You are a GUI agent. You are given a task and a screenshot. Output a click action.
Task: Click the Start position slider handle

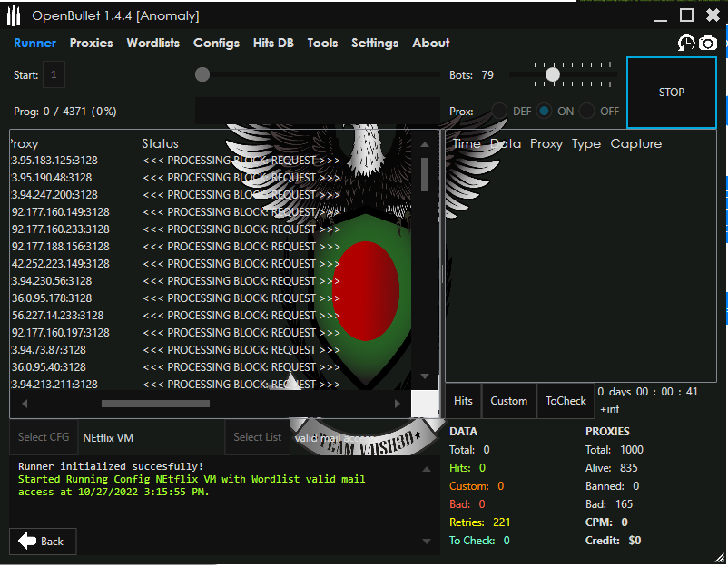click(x=202, y=74)
